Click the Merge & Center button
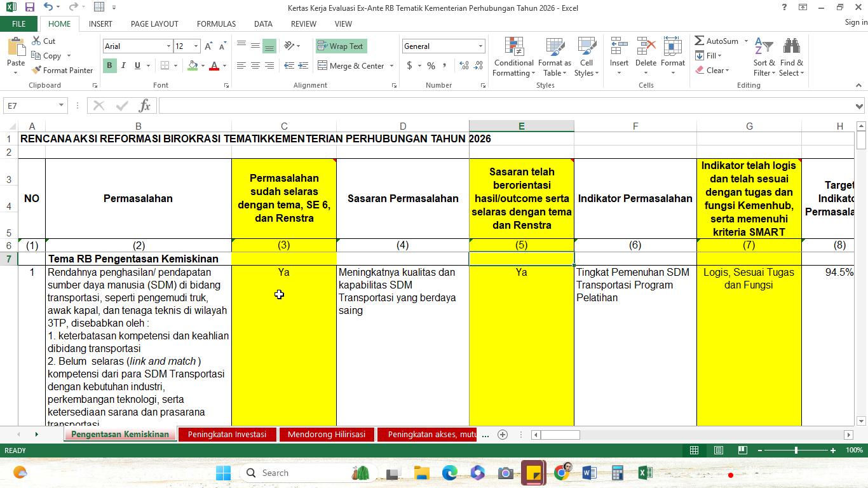Screen dimensions: 868x488 (355, 65)
